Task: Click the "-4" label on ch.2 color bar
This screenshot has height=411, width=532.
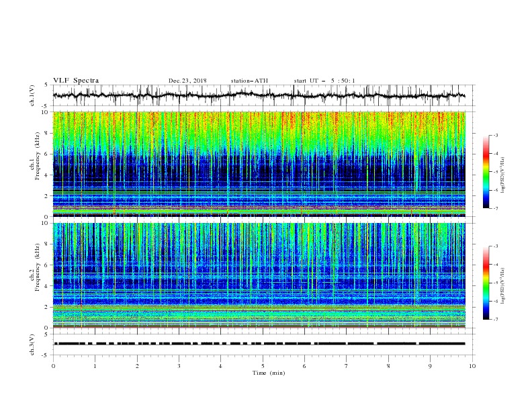Action: click(496, 265)
